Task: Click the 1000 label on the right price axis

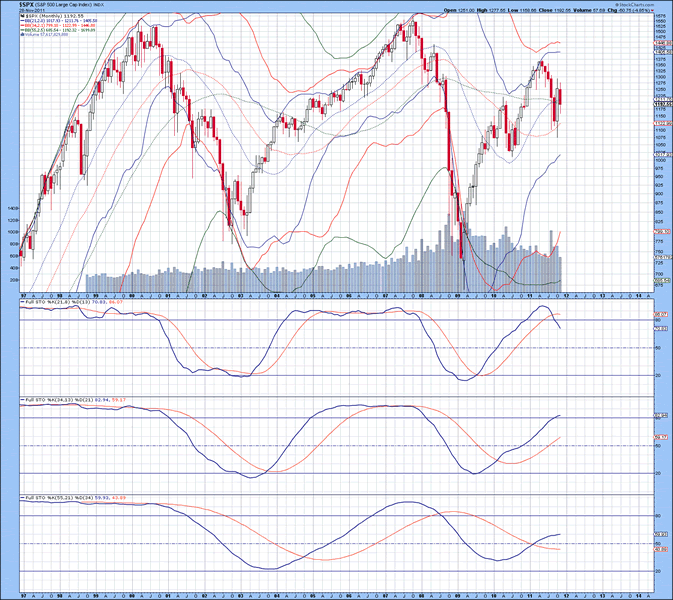Action: pyautogui.click(x=660, y=160)
